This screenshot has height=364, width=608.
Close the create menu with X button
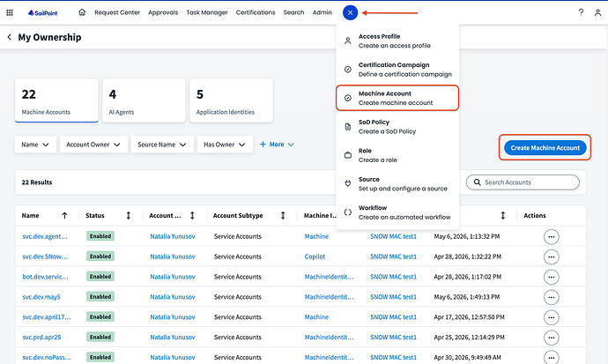coord(350,13)
